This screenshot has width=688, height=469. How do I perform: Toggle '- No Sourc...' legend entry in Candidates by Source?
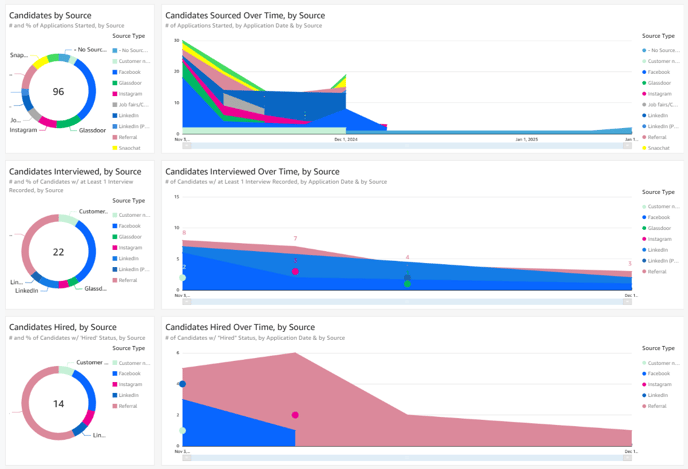coord(131,50)
